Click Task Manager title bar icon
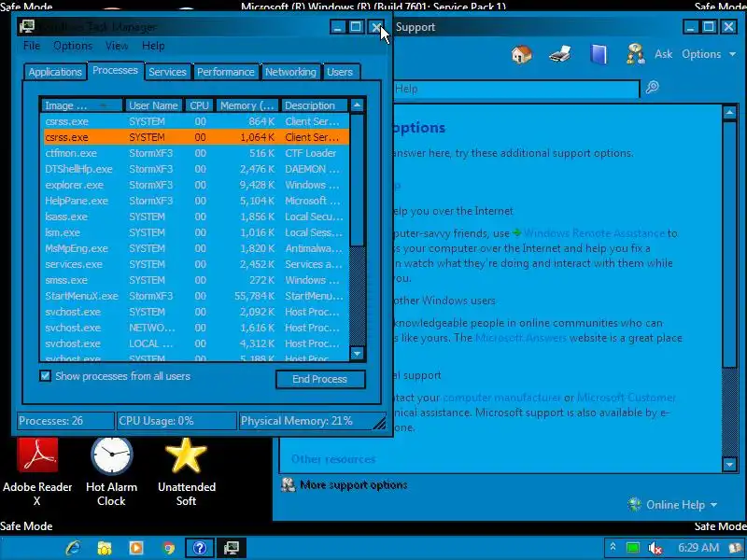The width and height of the screenshot is (747, 560). point(27,27)
